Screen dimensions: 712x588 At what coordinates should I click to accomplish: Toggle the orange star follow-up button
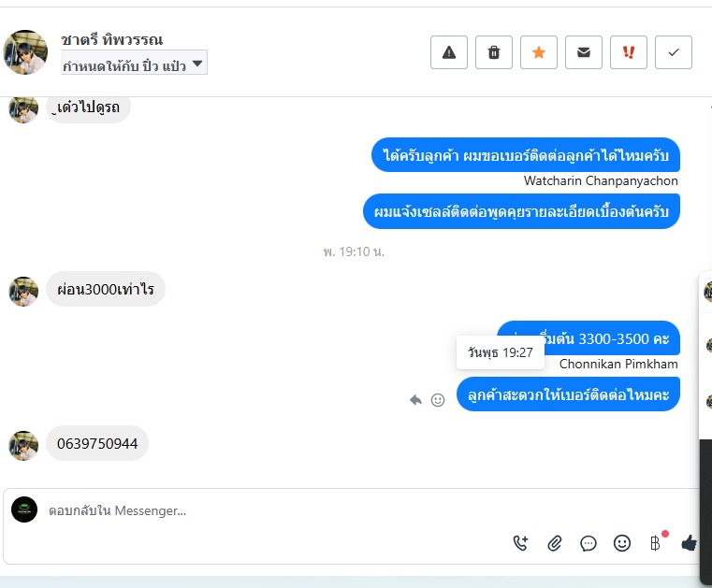[539, 52]
